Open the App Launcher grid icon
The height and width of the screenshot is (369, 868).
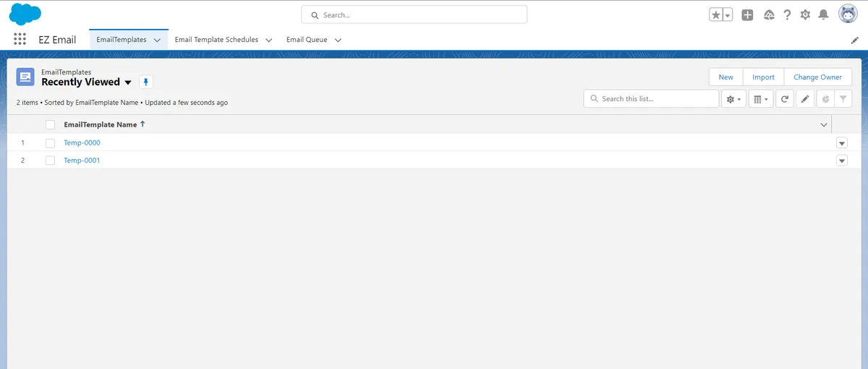coord(20,40)
